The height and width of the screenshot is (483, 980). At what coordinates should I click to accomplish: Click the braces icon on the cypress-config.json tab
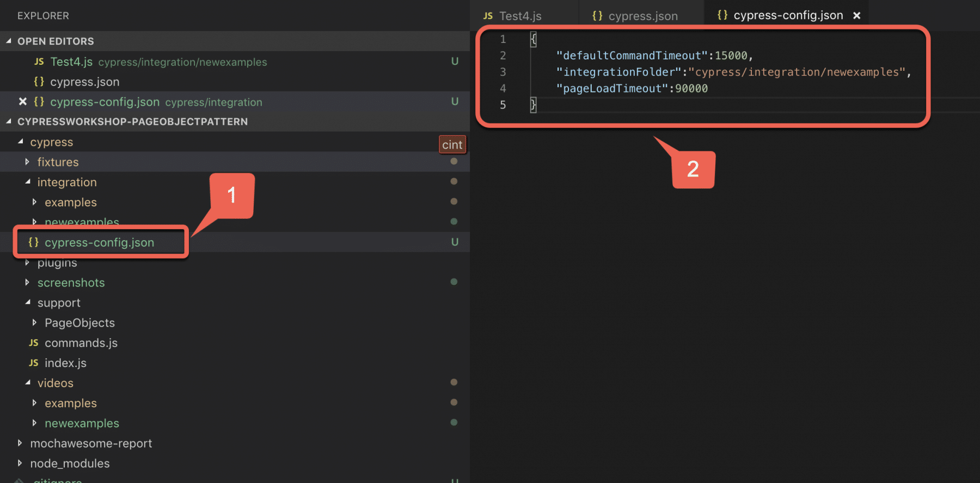(x=722, y=15)
